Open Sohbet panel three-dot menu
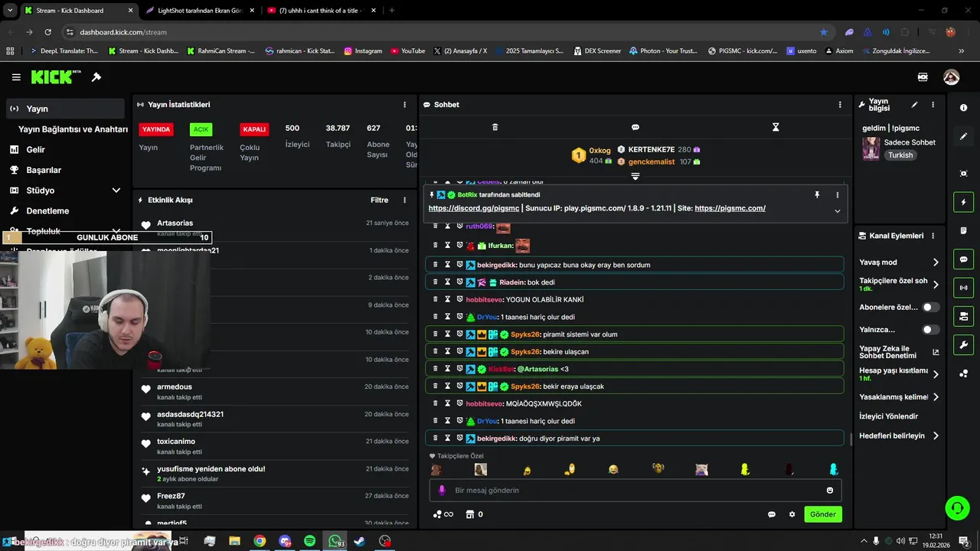Screen dimensions: 980x551 pyautogui.click(x=840, y=105)
